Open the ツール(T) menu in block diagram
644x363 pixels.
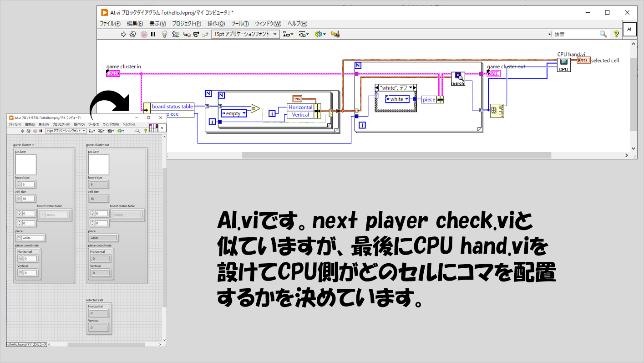pyautogui.click(x=240, y=24)
